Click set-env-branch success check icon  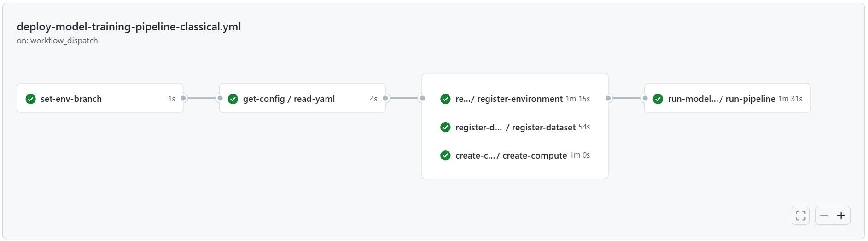point(30,99)
